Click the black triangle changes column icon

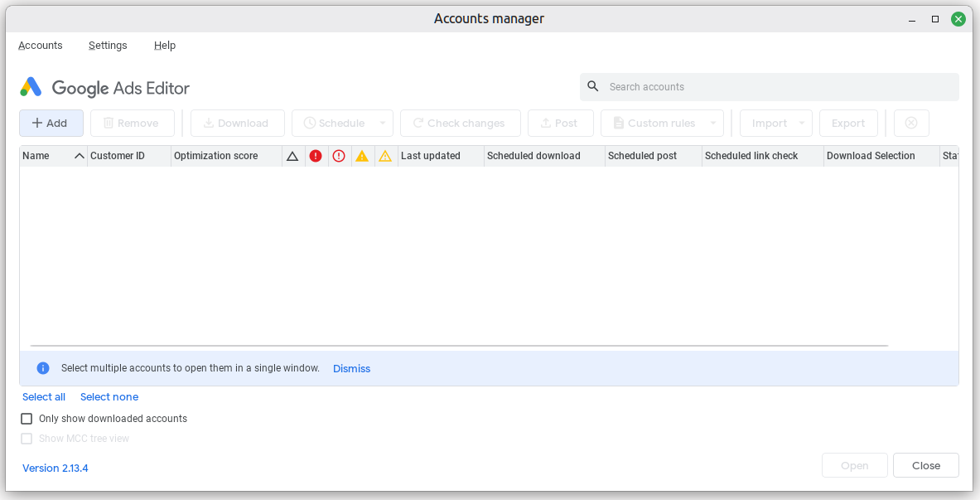[292, 157]
